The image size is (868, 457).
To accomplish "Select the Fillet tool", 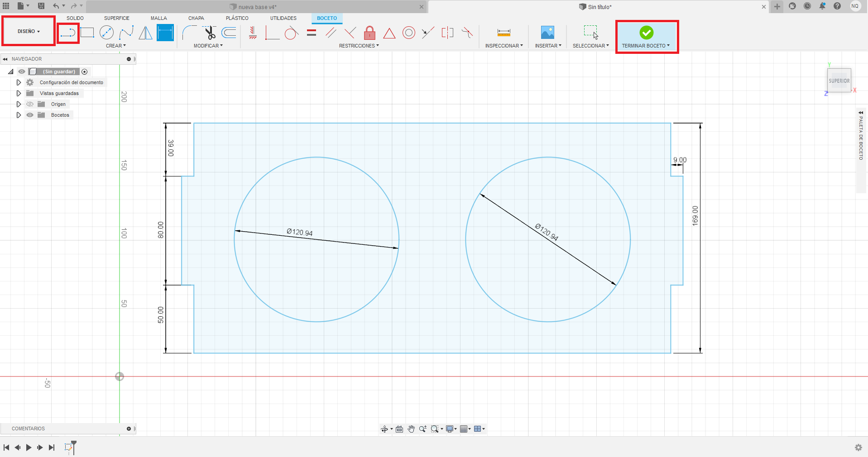I will [x=189, y=33].
